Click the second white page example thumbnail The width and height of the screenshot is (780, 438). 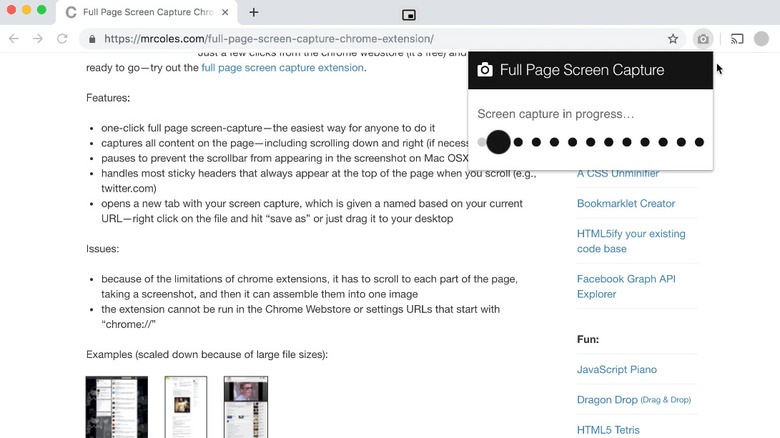[186, 407]
